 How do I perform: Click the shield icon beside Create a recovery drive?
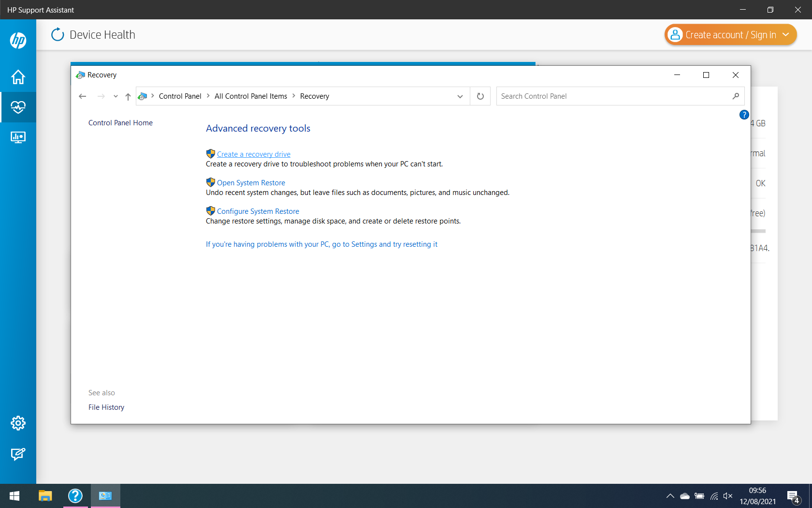pyautogui.click(x=211, y=154)
